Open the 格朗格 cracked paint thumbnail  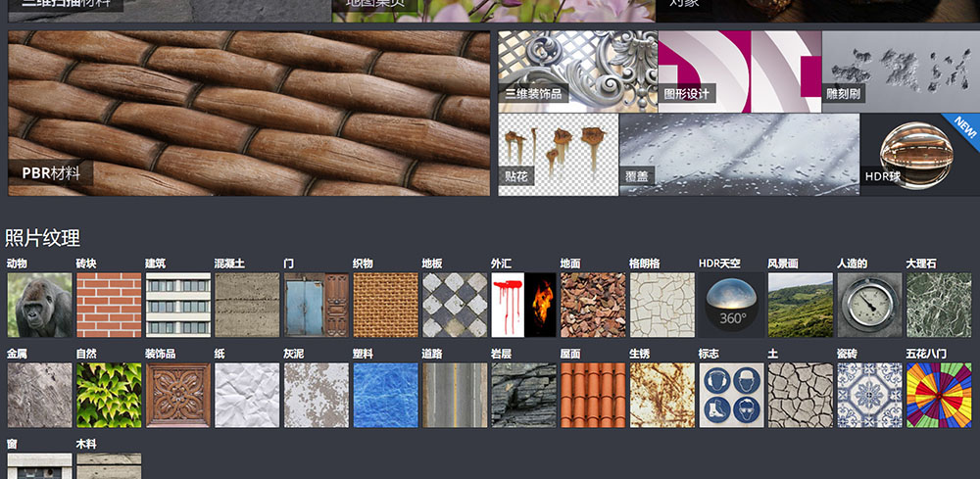[x=662, y=305]
